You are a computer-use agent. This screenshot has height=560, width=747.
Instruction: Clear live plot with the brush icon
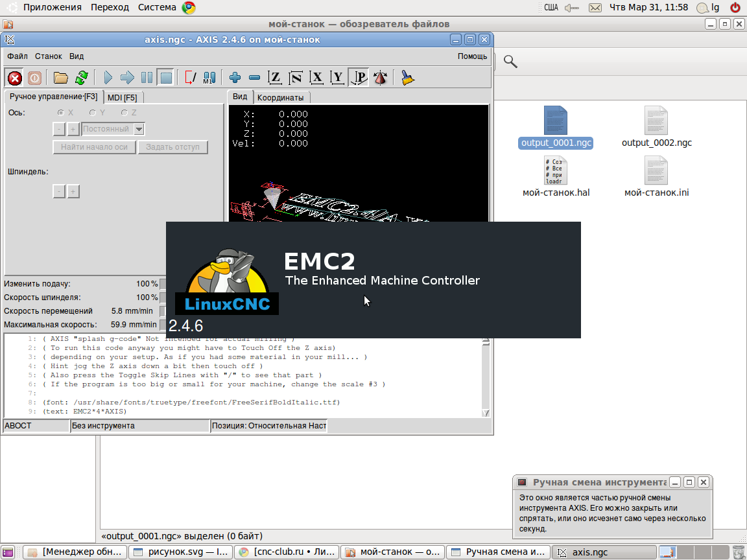click(407, 78)
